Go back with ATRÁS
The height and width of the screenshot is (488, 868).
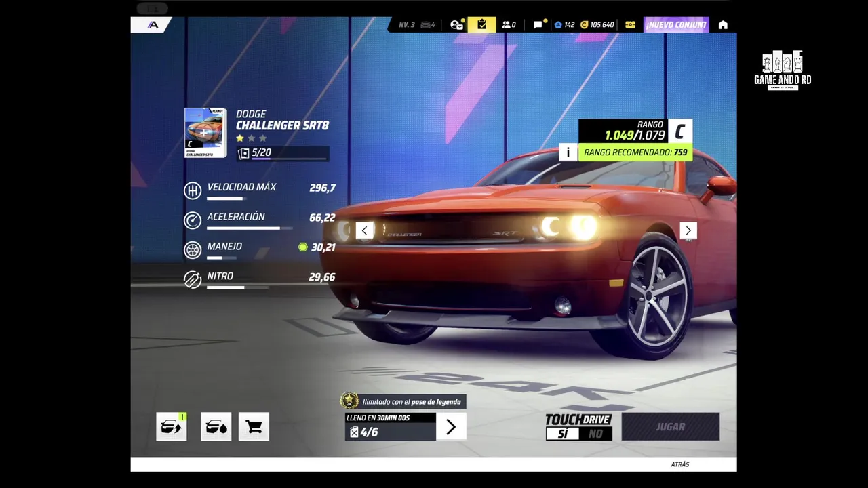679,464
